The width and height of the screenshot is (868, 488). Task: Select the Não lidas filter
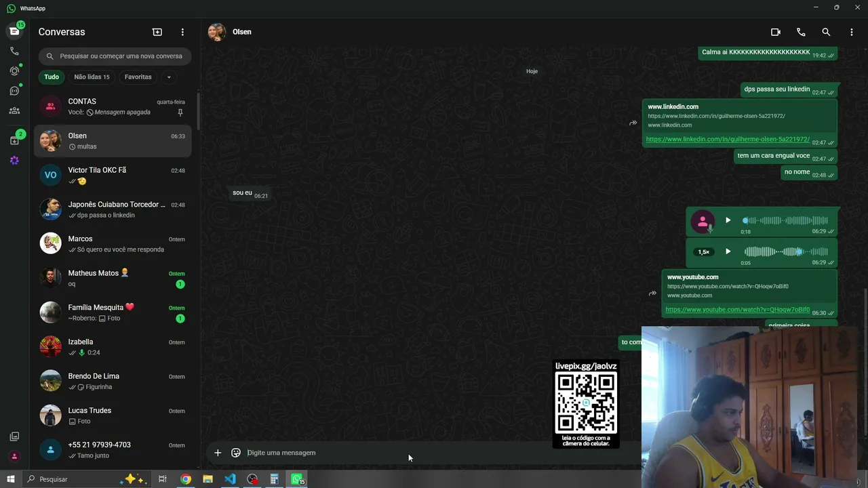coord(92,77)
